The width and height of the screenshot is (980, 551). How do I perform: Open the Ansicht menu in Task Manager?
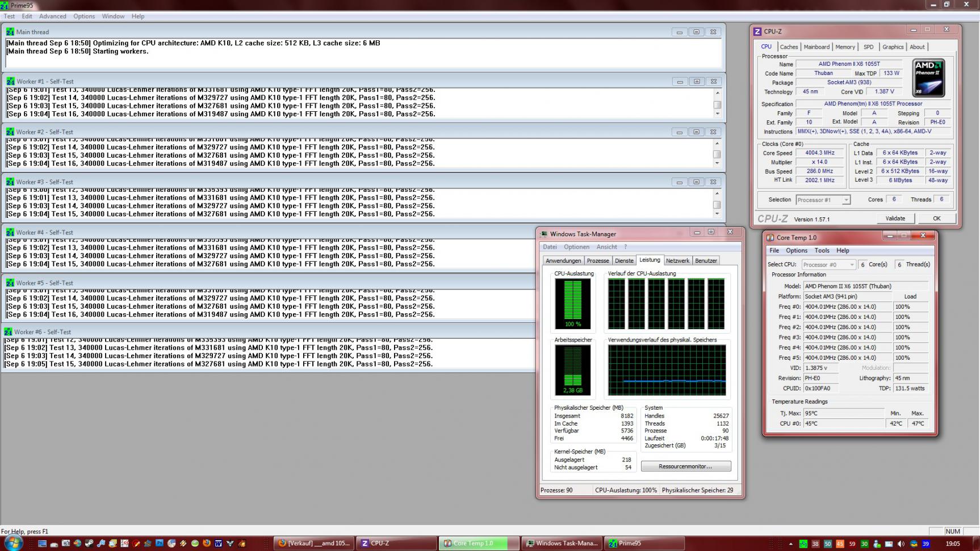[606, 247]
